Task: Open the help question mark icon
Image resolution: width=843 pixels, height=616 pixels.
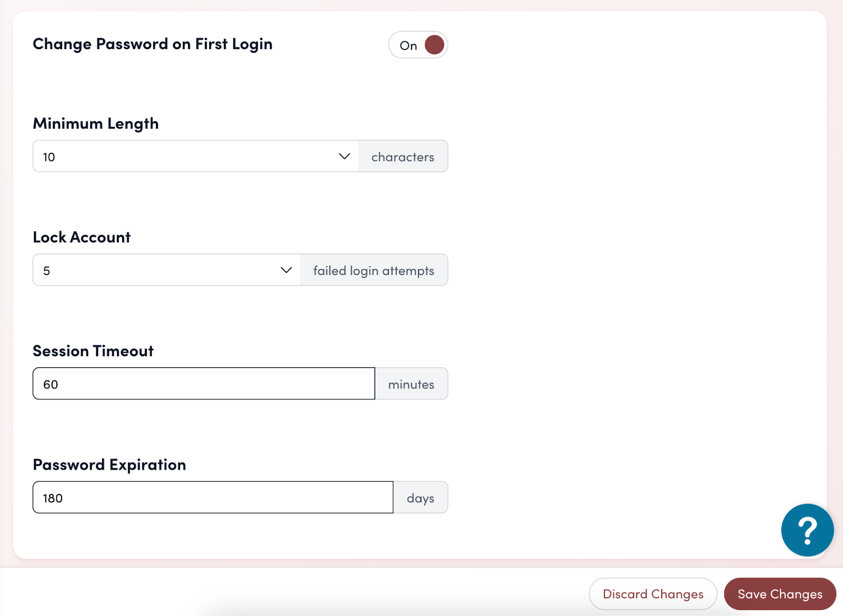Action: pyautogui.click(x=807, y=530)
